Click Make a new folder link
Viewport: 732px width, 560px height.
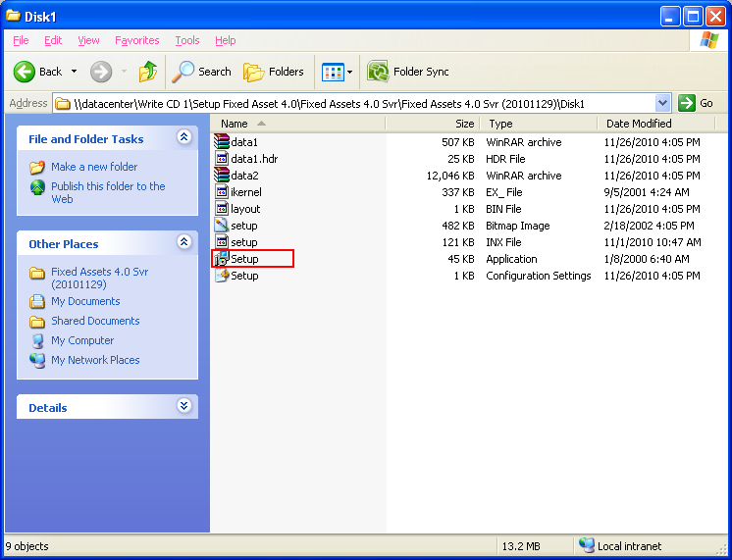click(94, 167)
